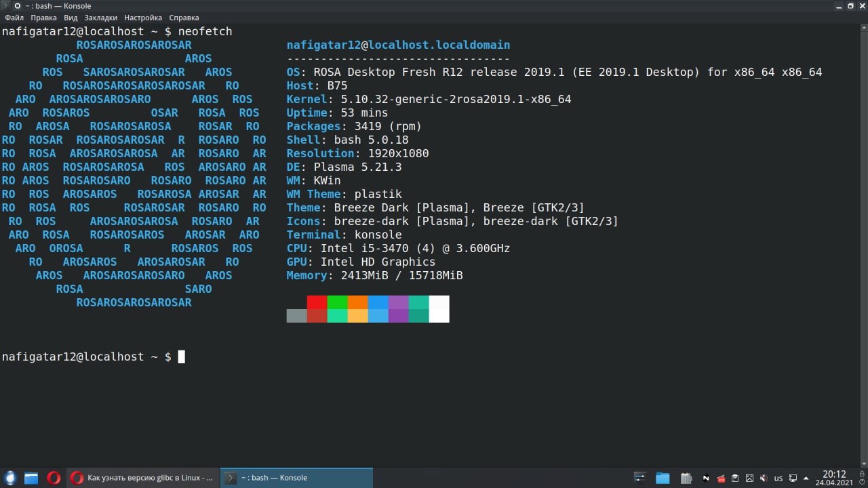Click the GPU: Intel HD Graphics line
The width and height of the screenshot is (868, 488).
coord(361,262)
